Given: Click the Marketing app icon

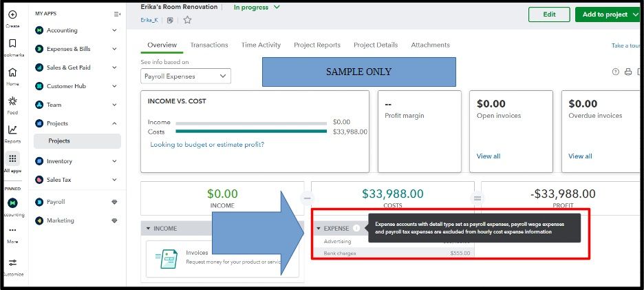Looking at the screenshot, I should (39, 220).
